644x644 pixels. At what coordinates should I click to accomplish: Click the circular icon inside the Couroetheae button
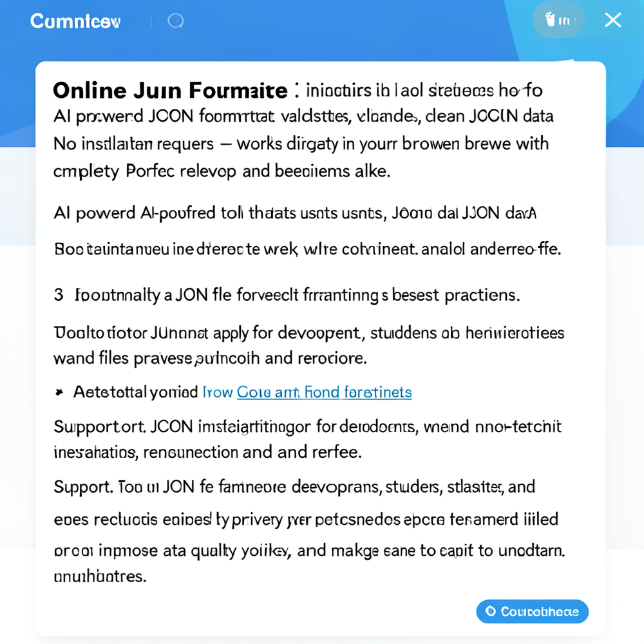tap(491, 611)
